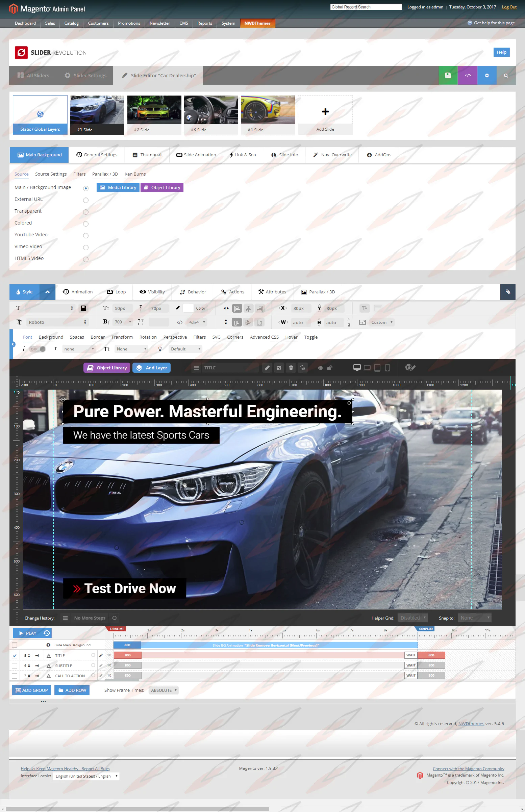Align layer horizontally center icon
This screenshot has width=525, height=812.
click(249, 309)
